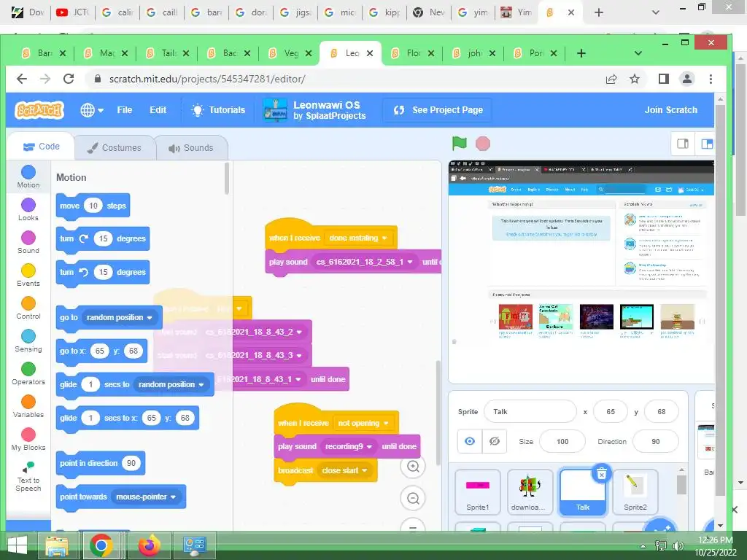
Task: Click the move 10 steps block
Action: (x=93, y=206)
